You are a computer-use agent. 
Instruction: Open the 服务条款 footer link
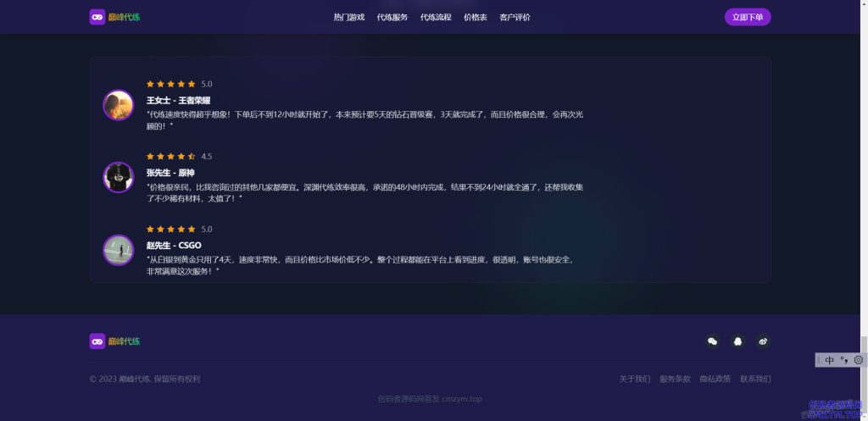click(675, 379)
